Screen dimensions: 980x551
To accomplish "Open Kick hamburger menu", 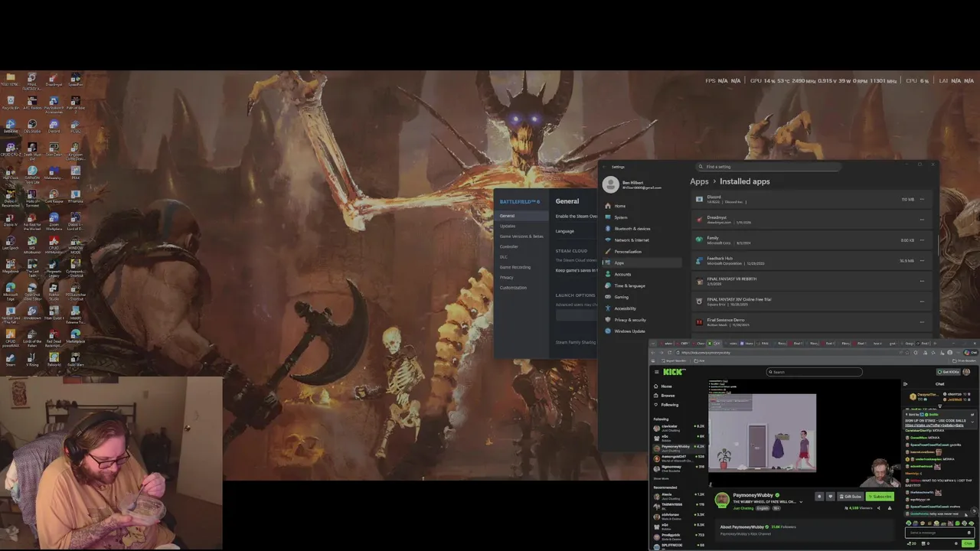I will pyautogui.click(x=656, y=372).
